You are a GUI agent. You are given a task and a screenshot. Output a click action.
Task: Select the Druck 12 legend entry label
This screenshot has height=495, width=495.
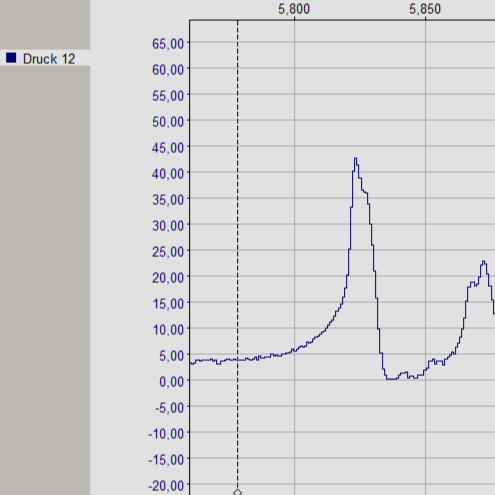tap(49, 59)
